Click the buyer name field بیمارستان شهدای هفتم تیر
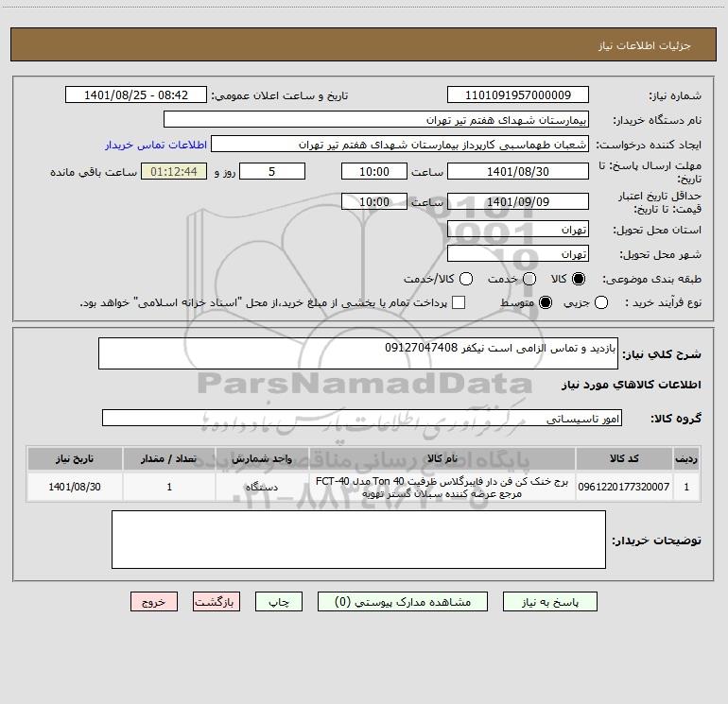This screenshot has width=728, height=704. [x=376, y=119]
